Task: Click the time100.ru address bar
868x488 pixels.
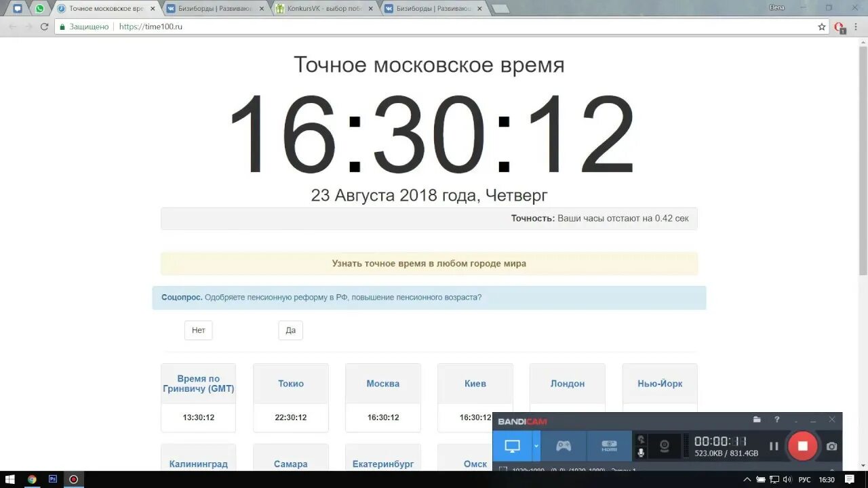Action: (x=434, y=26)
